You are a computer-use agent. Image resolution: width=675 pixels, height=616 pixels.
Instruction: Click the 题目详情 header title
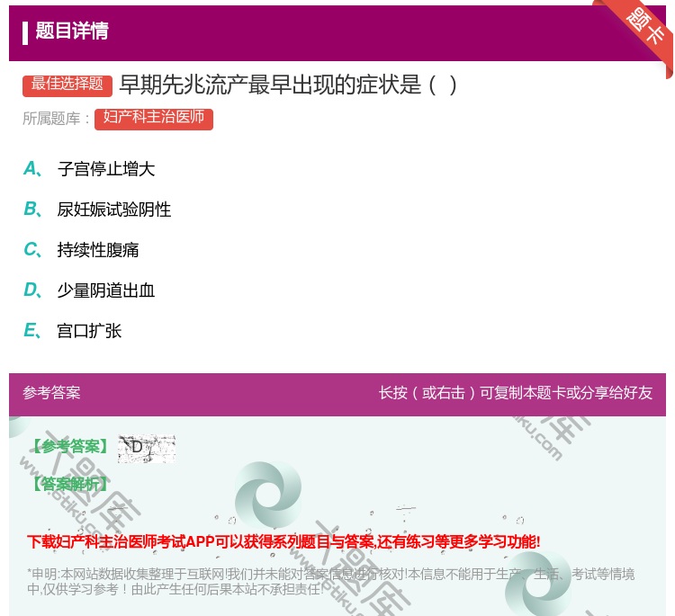click(x=71, y=31)
